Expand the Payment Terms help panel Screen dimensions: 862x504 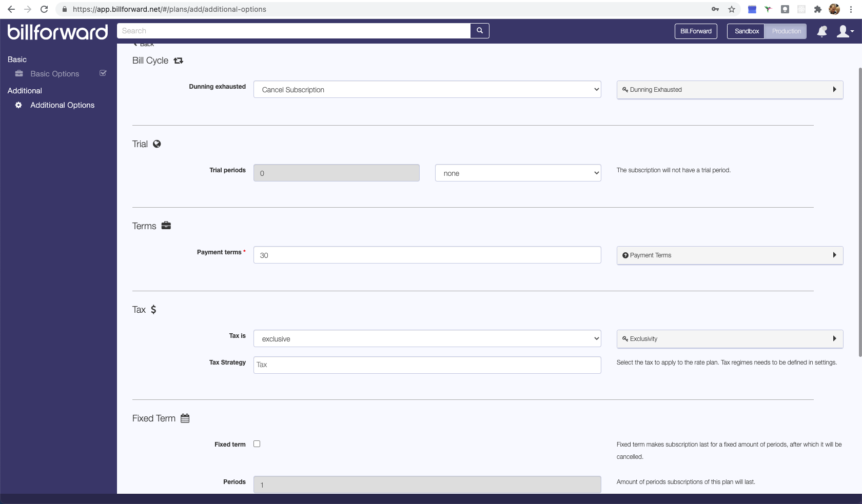pyautogui.click(x=730, y=255)
